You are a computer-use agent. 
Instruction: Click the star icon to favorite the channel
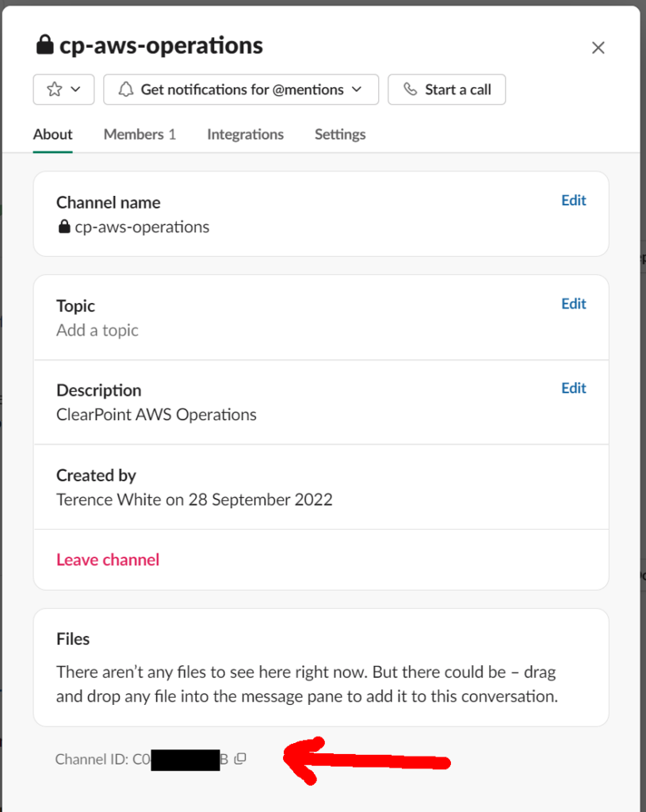click(53, 89)
